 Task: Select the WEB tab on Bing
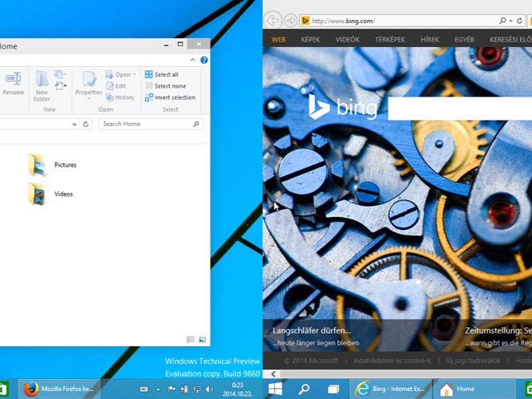coord(278,39)
